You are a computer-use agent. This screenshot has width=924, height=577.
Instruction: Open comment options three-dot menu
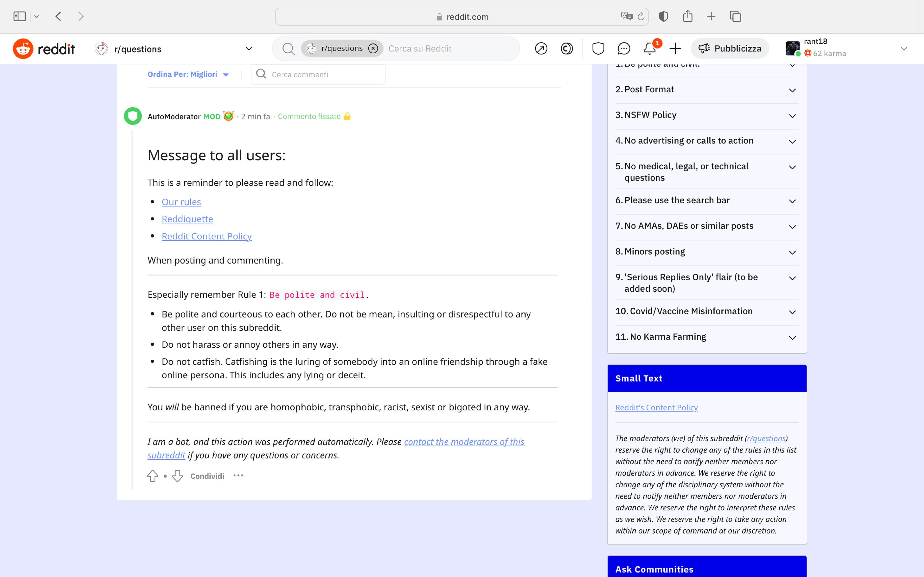[238, 476]
